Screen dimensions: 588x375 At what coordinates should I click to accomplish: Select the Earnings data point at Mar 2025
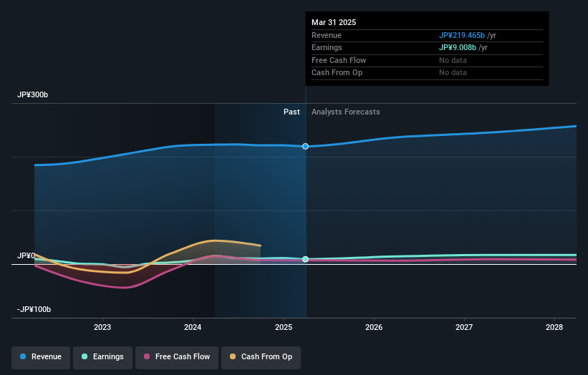click(306, 259)
